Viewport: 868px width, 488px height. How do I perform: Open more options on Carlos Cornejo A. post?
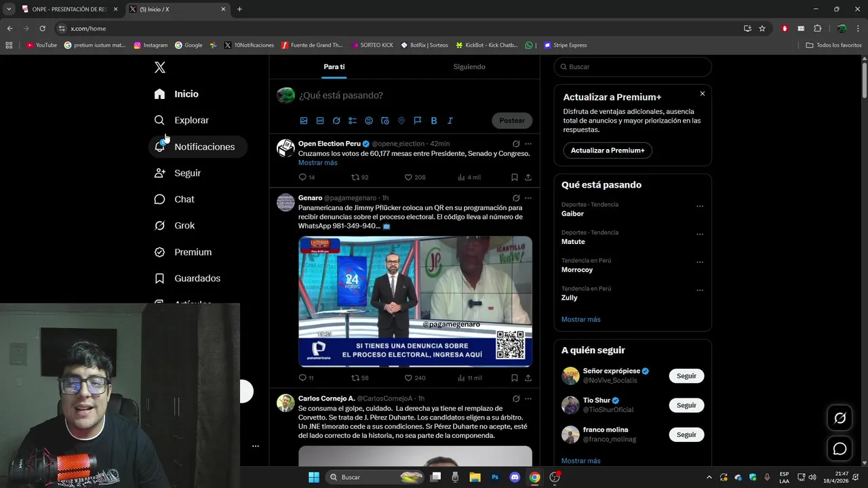(x=528, y=399)
